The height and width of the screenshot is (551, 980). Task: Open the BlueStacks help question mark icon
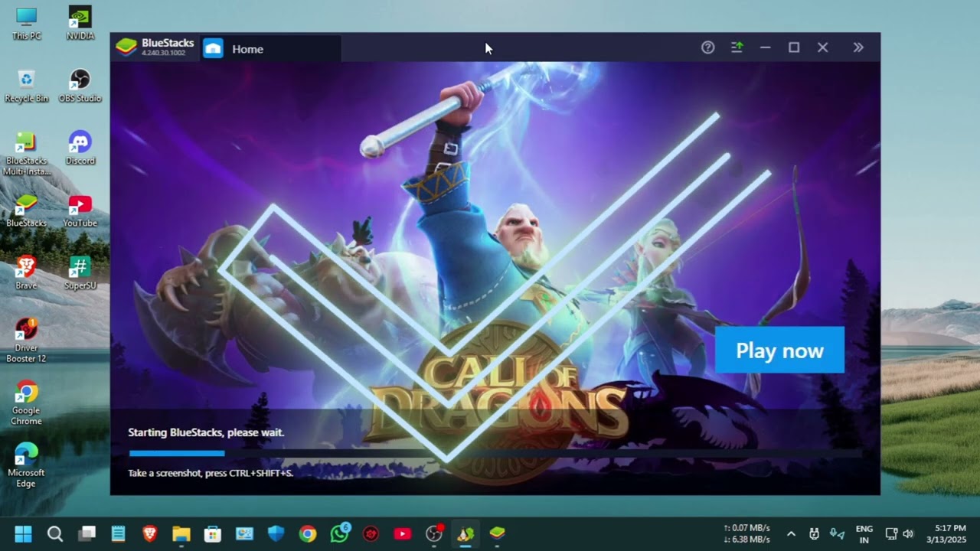[x=707, y=47]
